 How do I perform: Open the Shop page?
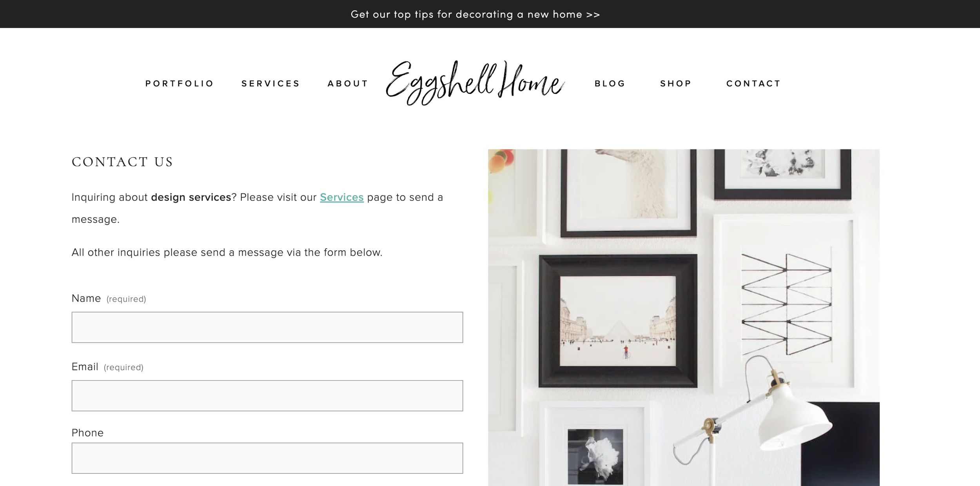click(x=675, y=84)
